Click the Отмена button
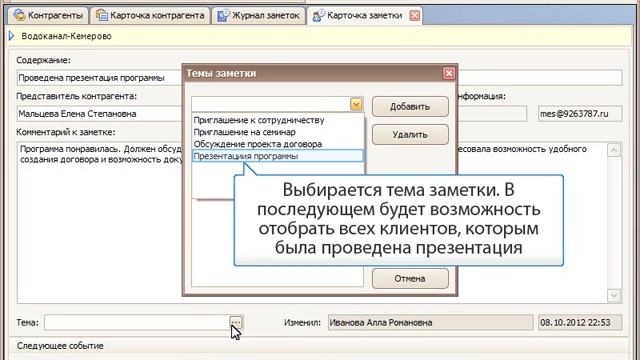Image resolution: width=640 pixels, height=360 pixels. [x=410, y=278]
